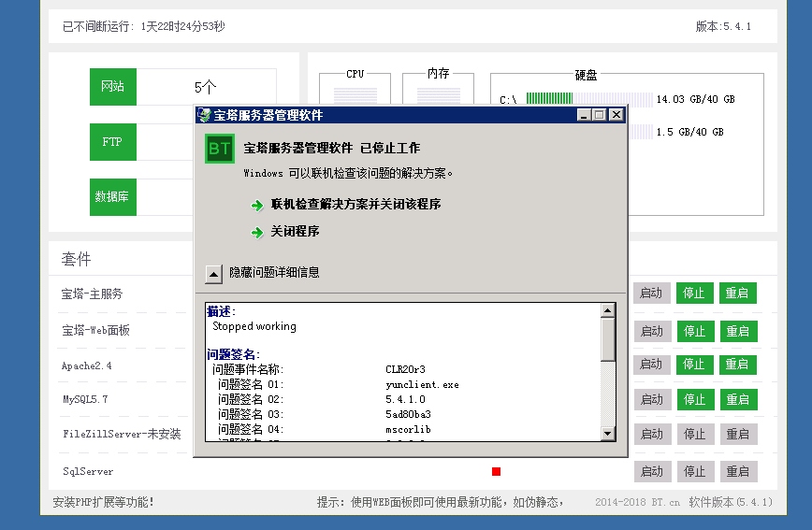812x530 pixels.
Task: Click the 5个 website count
Action: [x=206, y=87]
